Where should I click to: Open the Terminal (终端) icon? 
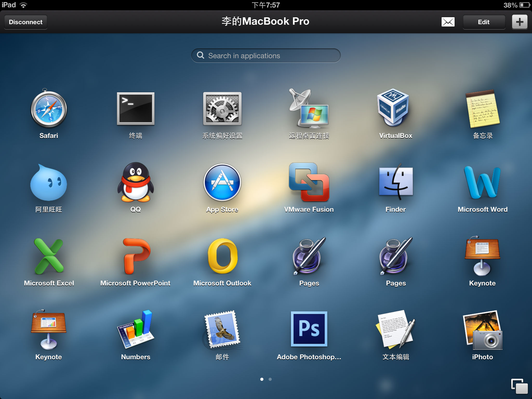[136, 109]
